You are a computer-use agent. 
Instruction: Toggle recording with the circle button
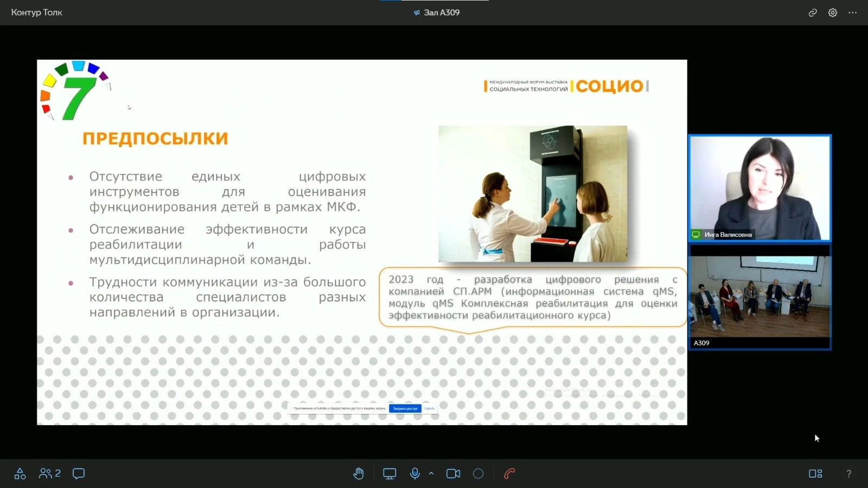[478, 473]
